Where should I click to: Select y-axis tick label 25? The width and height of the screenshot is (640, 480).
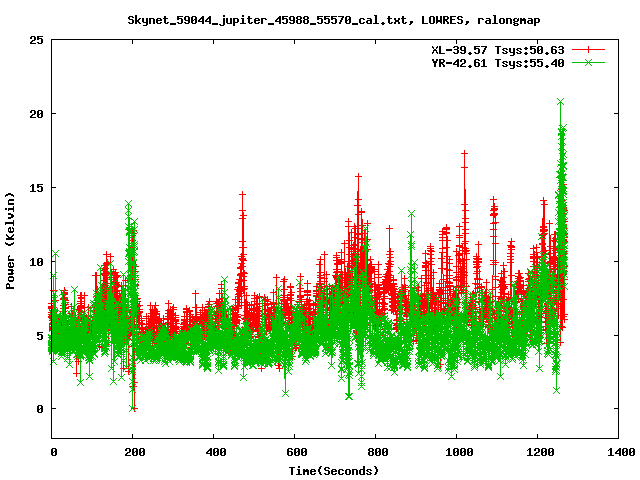pos(37,40)
